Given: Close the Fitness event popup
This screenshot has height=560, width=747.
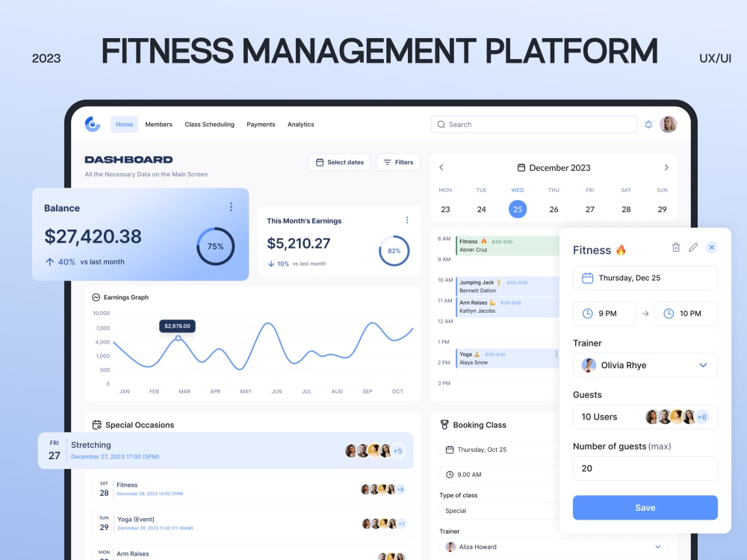Looking at the screenshot, I should pos(710,247).
